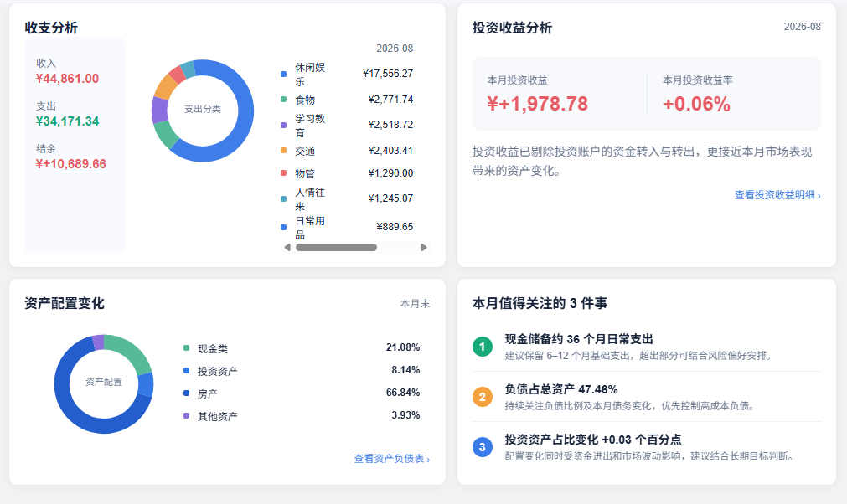Click the +0.06% investment return rate
Screen dimensions: 847x504
click(x=696, y=104)
